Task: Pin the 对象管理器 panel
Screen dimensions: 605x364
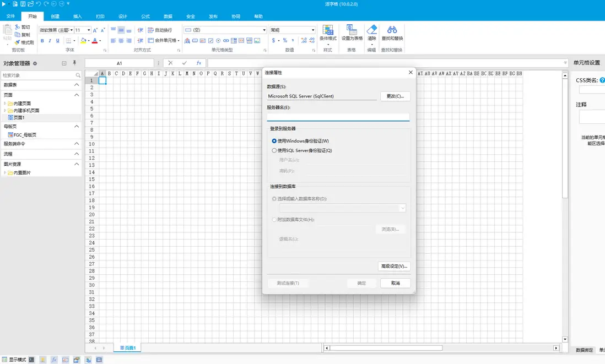Action: (x=74, y=63)
